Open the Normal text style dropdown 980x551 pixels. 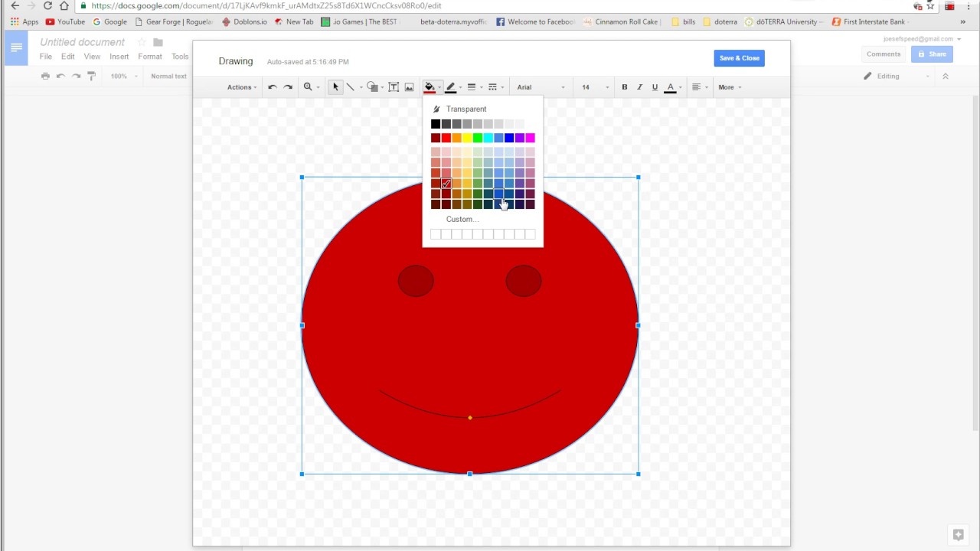click(168, 76)
